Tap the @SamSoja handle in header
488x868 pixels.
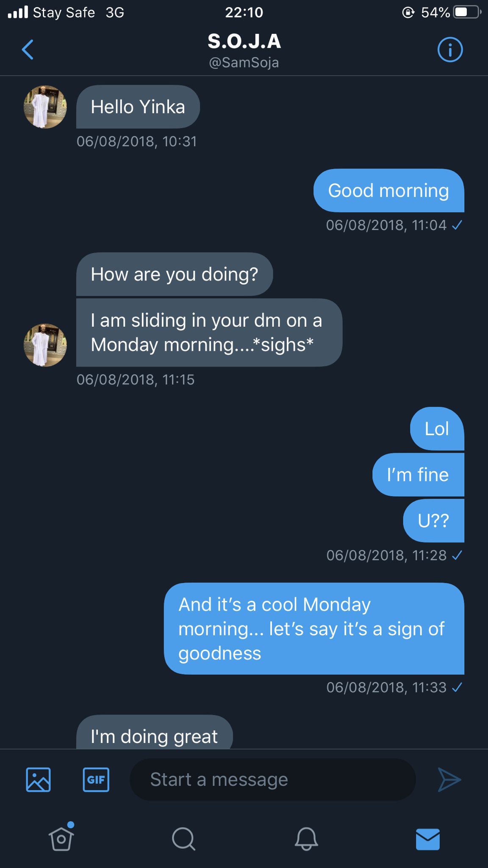click(244, 63)
